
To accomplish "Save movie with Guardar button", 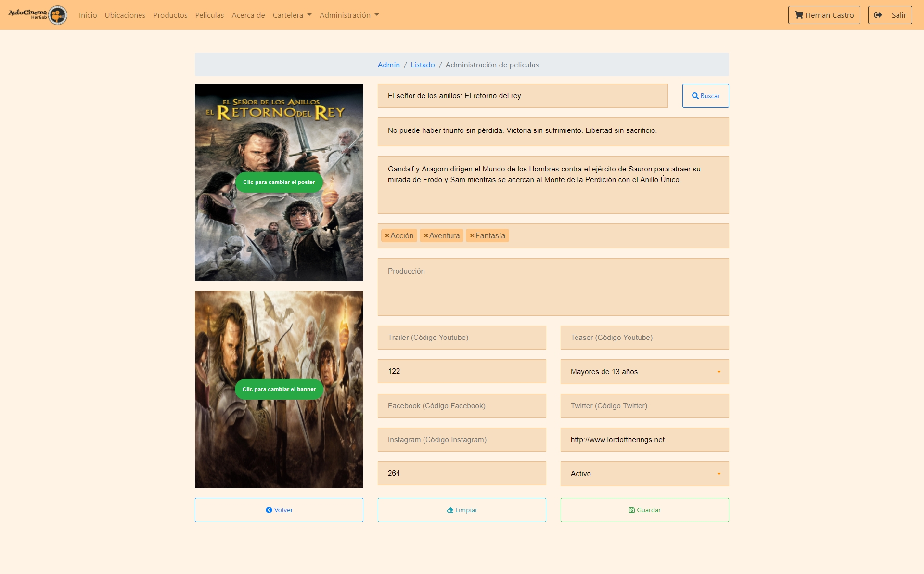I will click(644, 510).
